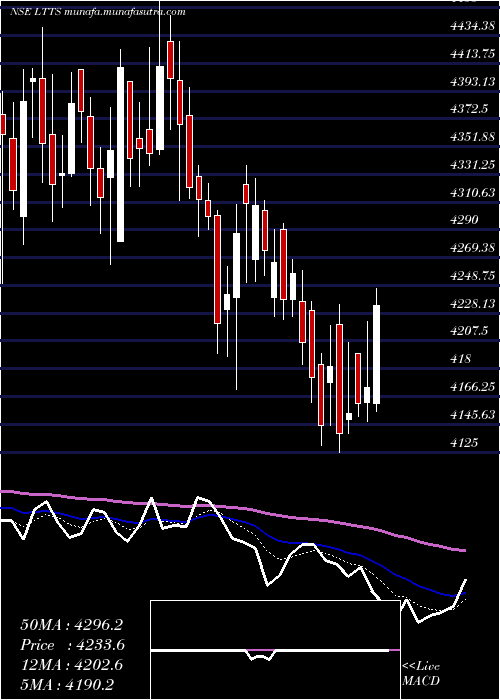Click the 4207.5 price axis label
The width and height of the screenshot is (500, 700).
(469, 331)
